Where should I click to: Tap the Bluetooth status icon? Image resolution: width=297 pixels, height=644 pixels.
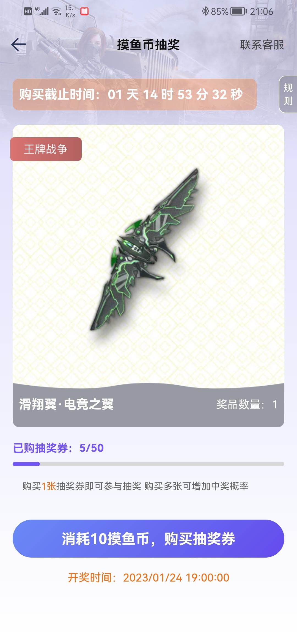tap(205, 11)
